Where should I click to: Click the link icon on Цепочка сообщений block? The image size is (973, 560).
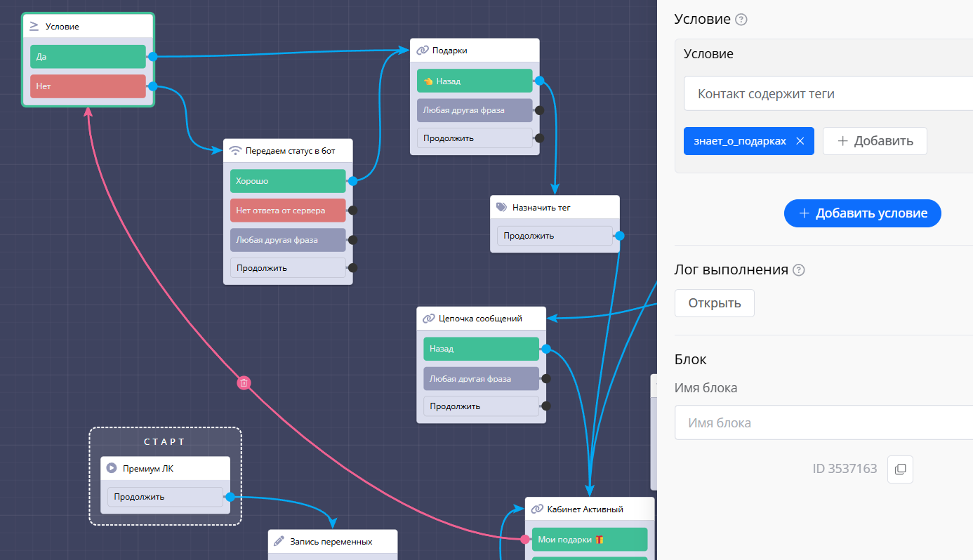pyautogui.click(x=428, y=319)
